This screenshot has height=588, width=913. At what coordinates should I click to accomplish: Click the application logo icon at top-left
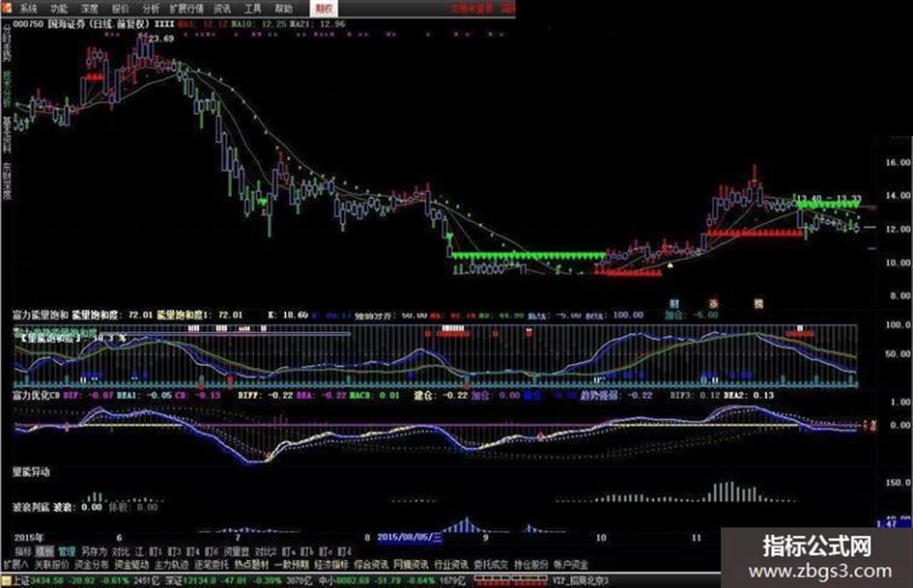[6, 7]
